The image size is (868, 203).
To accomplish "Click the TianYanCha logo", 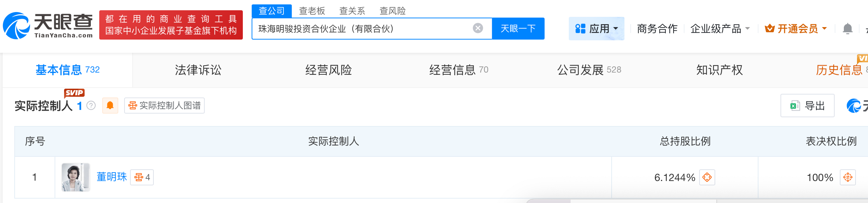I will tap(48, 26).
